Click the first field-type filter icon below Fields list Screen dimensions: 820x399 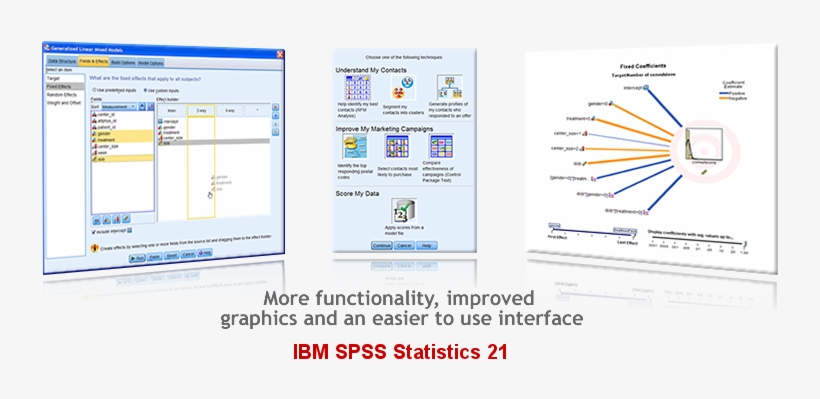[x=97, y=221]
